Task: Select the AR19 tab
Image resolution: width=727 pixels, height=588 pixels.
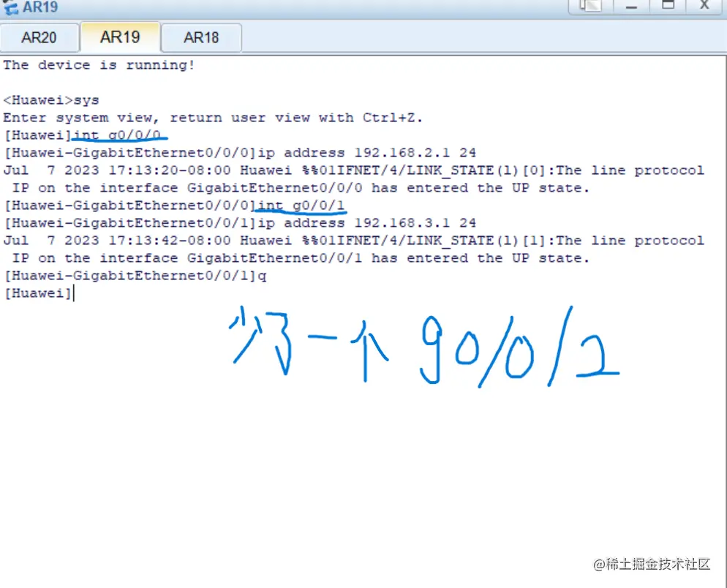Action: (x=120, y=37)
